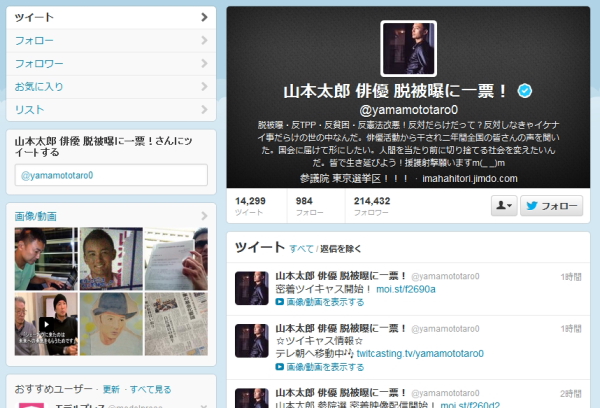Click すべて見る in the おすすめユーザー panel
The height and width of the screenshot is (408, 600).
(150, 389)
